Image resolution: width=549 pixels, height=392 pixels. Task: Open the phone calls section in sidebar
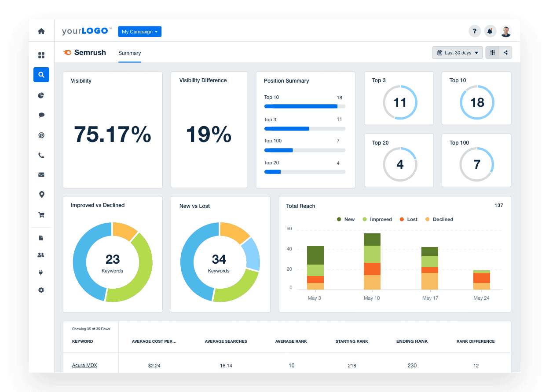pyautogui.click(x=41, y=155)
